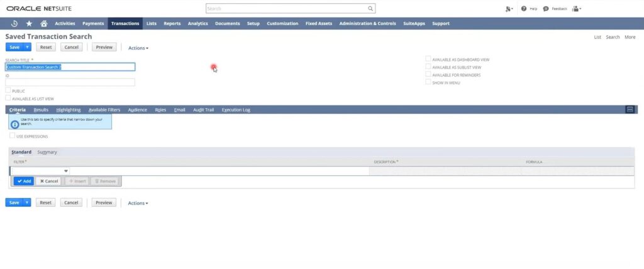Image resolution: width=644 pixels, height=269 pixels.
Task: Go to the Home house icon
Action: (x=44, y=23)
